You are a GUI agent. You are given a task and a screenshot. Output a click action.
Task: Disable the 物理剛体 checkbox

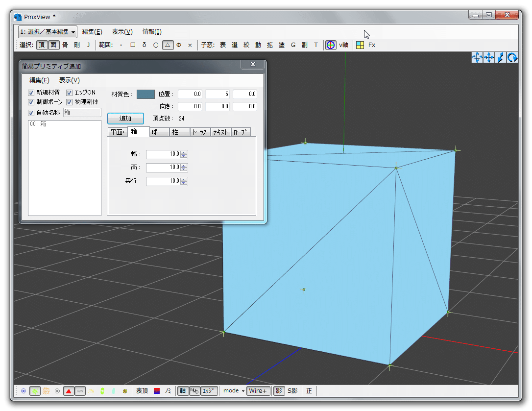point(70,102)
